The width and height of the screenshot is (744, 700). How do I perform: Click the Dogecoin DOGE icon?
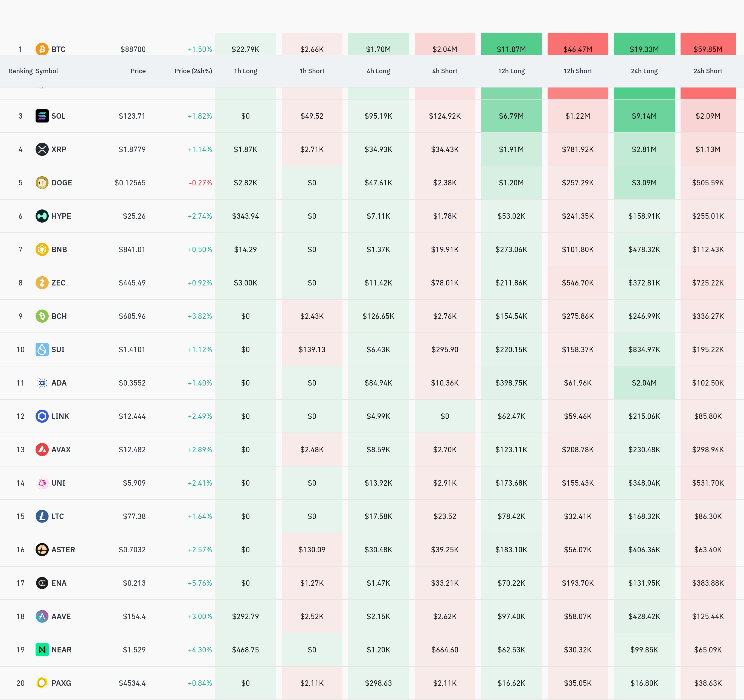(42, 183)
